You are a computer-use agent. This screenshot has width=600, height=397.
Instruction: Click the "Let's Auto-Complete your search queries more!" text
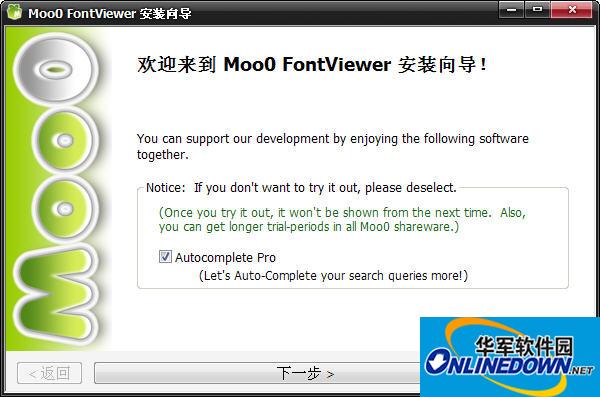[333, 276]
